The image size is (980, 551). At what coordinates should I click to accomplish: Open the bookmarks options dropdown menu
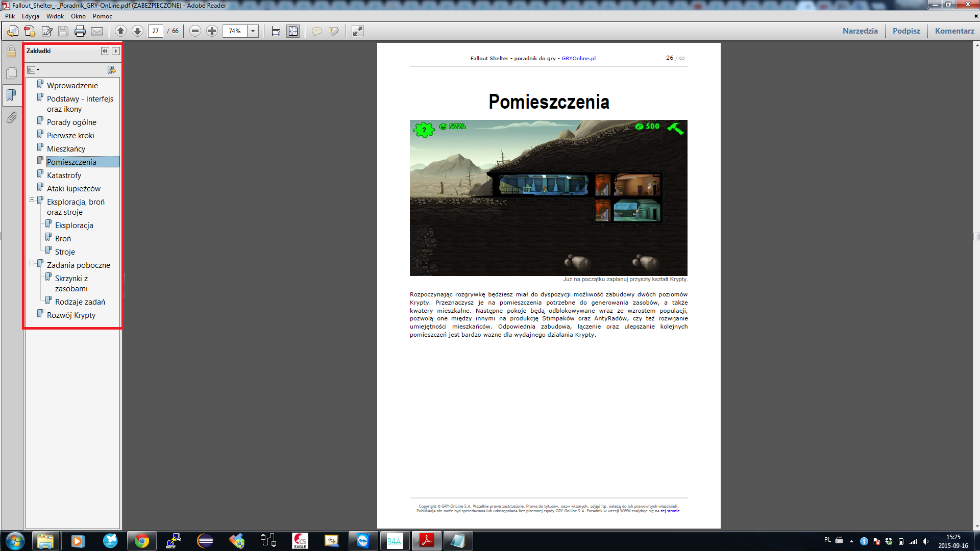click(33, 70)
